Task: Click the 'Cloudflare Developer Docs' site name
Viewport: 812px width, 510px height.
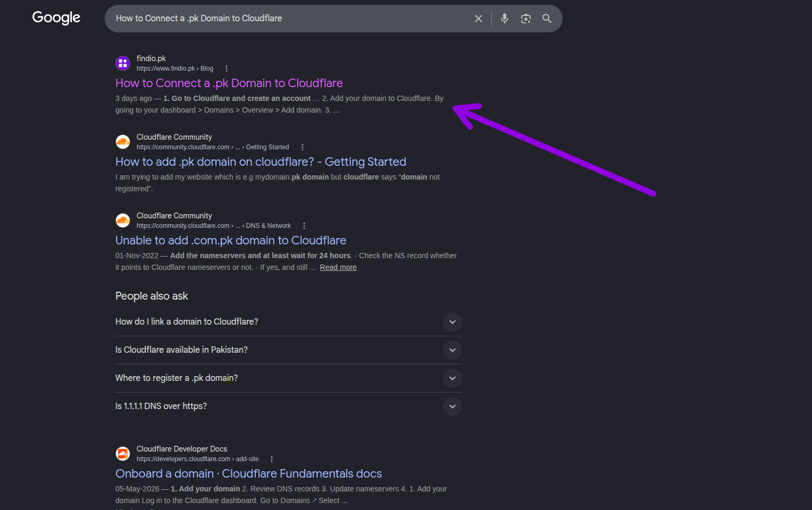Action: [x=182, y=449]
